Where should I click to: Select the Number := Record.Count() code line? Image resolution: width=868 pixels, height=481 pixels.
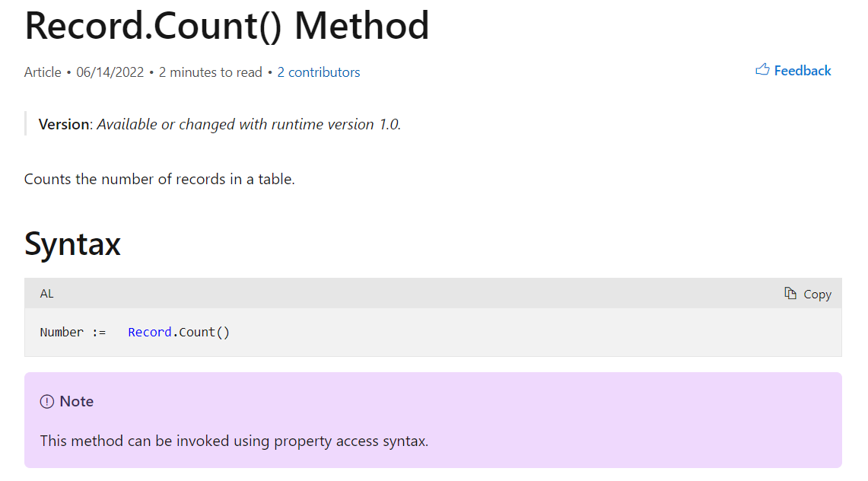tap(134, 332)
